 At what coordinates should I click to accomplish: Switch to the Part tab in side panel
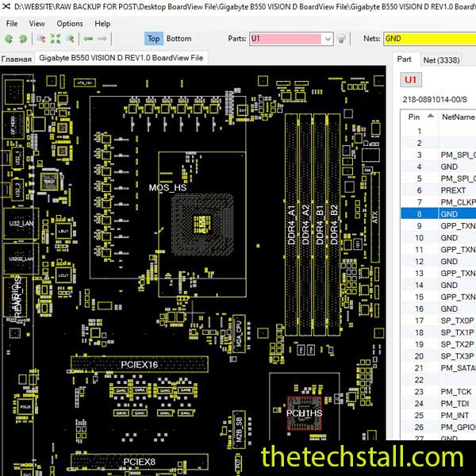(404, 59)
